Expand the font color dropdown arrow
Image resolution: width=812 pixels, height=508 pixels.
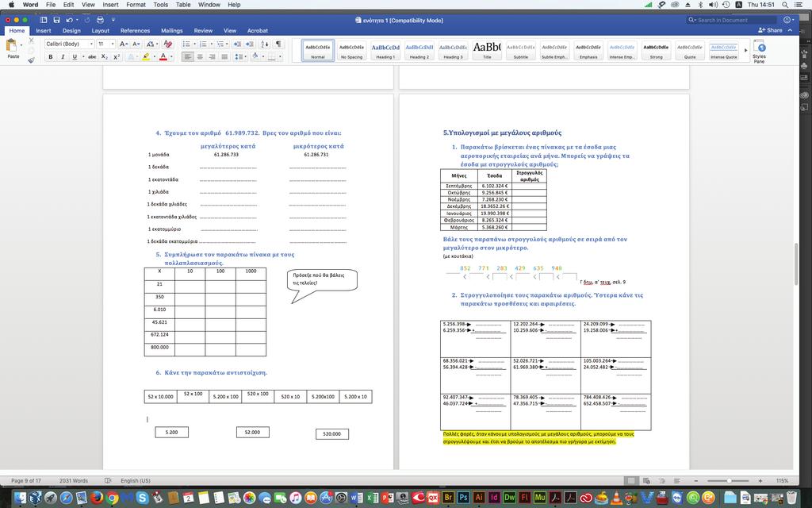click(171, 57)
